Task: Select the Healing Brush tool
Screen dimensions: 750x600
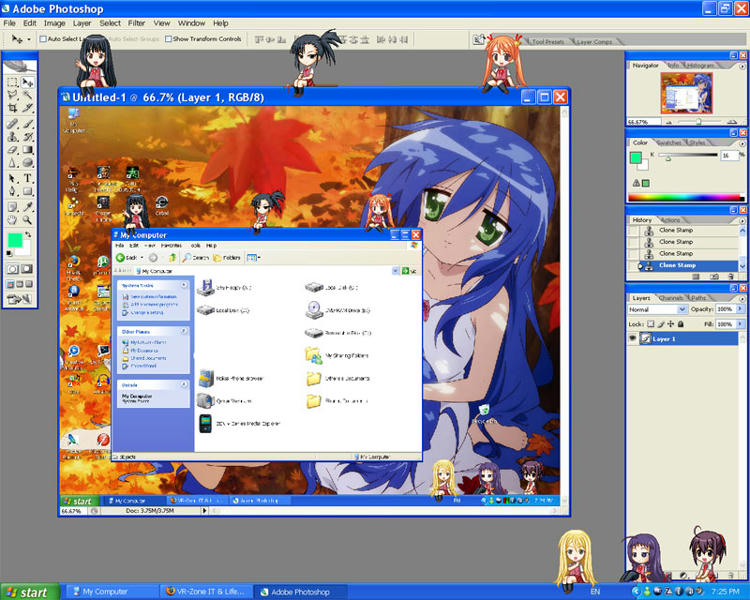Action: pyautogui.click(x=12, y=124)
